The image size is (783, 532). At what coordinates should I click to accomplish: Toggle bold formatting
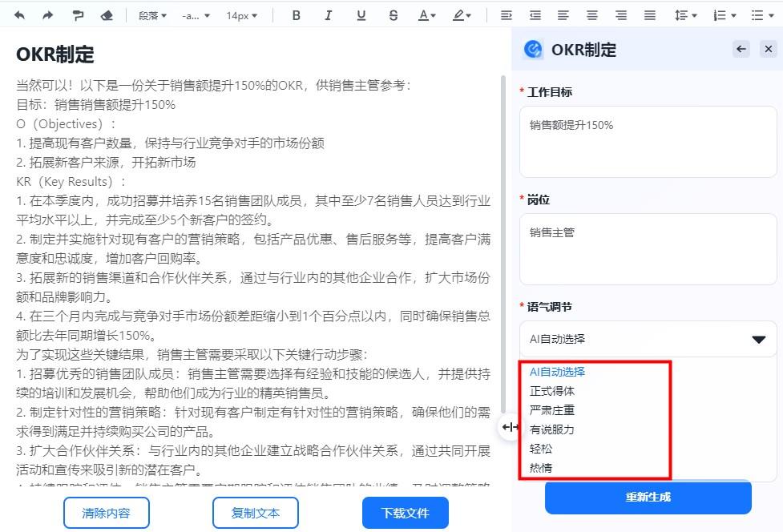(x=296, y=14)
